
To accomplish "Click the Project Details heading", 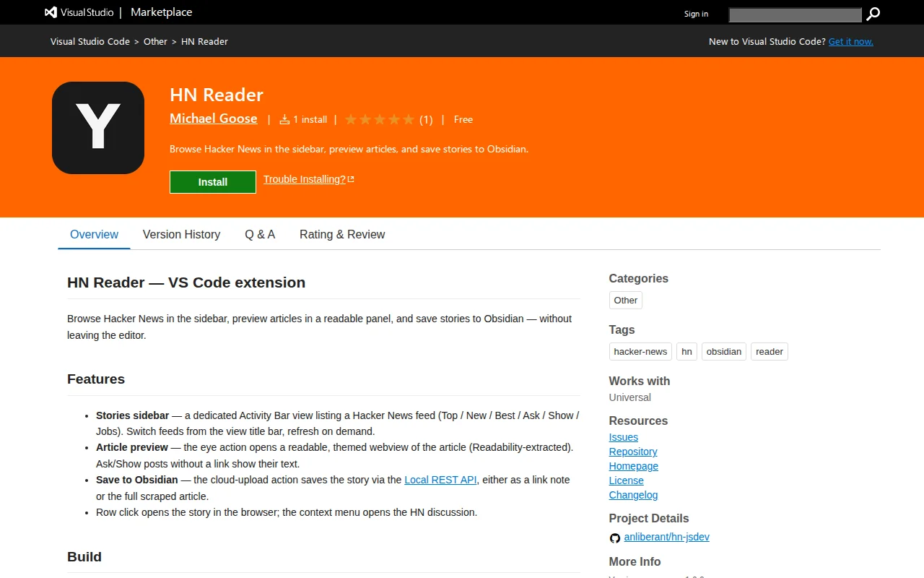I will (x=649, y=519).
